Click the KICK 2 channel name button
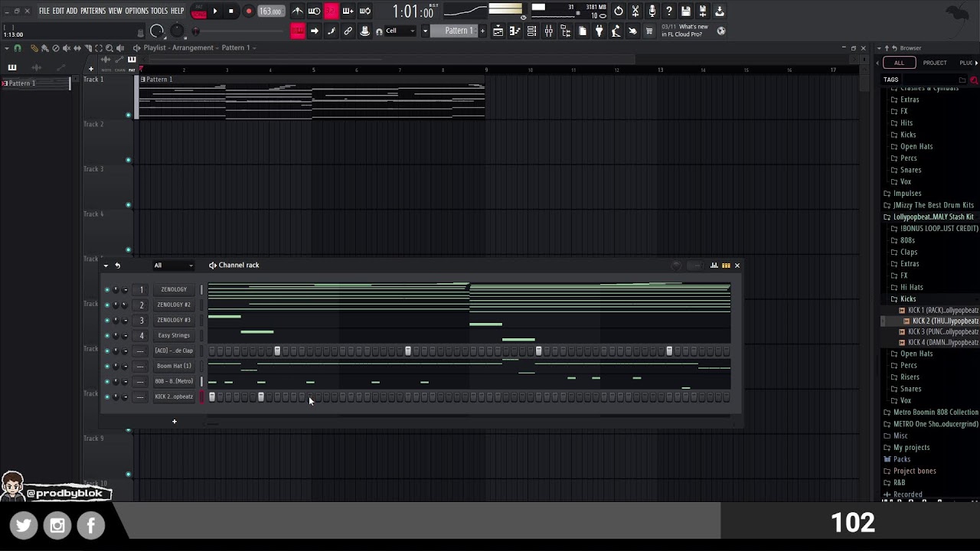 click(174, 396)
